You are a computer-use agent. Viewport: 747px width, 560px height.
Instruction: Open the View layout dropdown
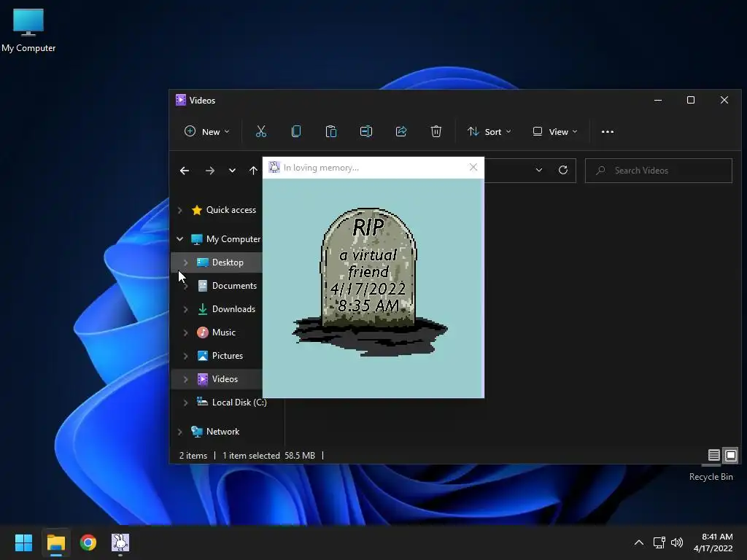click(x=555, y=131)
